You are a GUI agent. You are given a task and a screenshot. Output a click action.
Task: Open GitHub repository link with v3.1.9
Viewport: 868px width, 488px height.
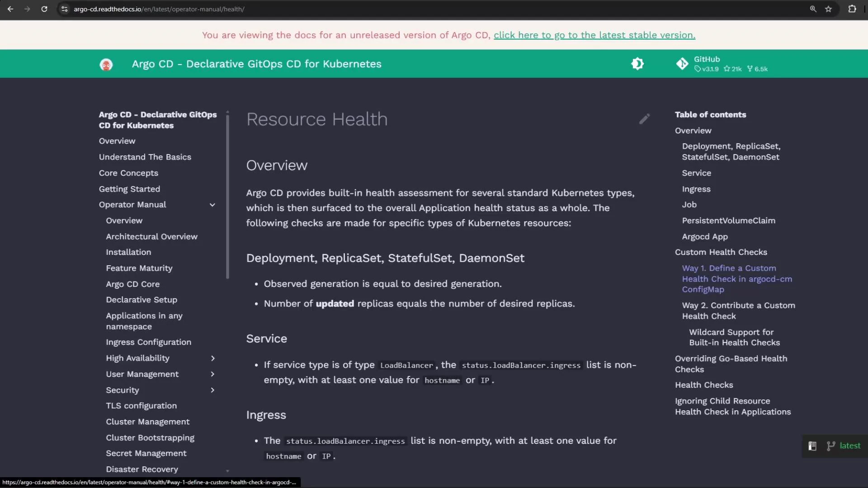coord(723,64)
